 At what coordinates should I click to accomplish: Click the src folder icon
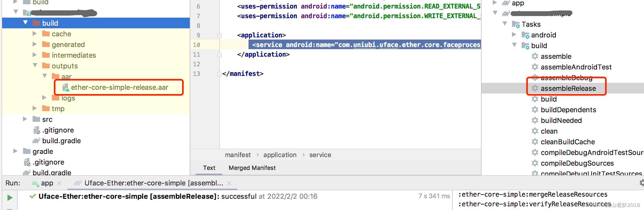(x=36, y=119)
